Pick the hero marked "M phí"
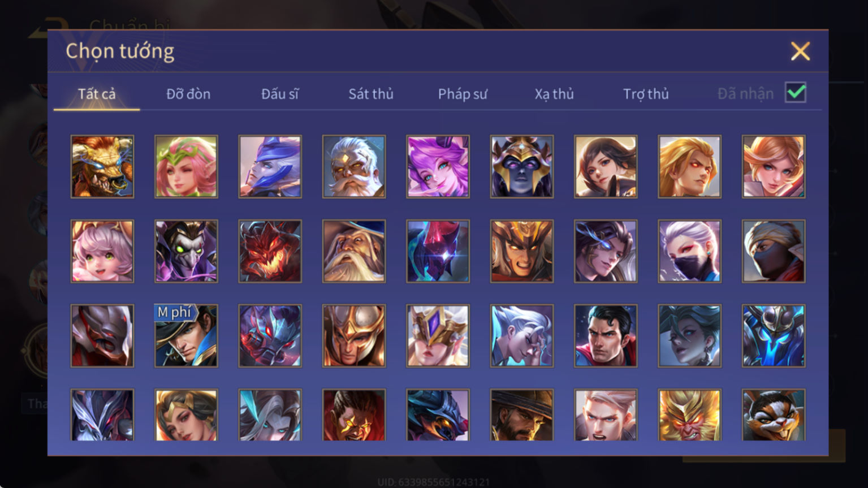868x488 pixels. (x=186, y=336)
